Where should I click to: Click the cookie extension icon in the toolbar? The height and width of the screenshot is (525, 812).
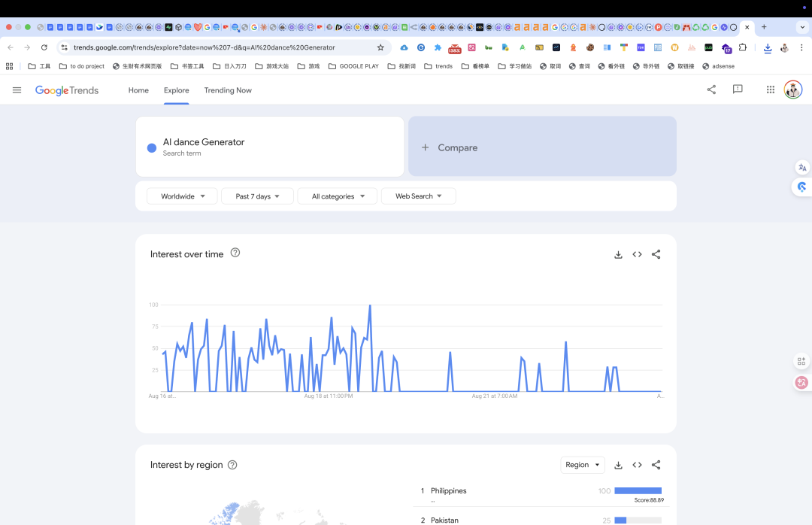(x=590, y=47)
